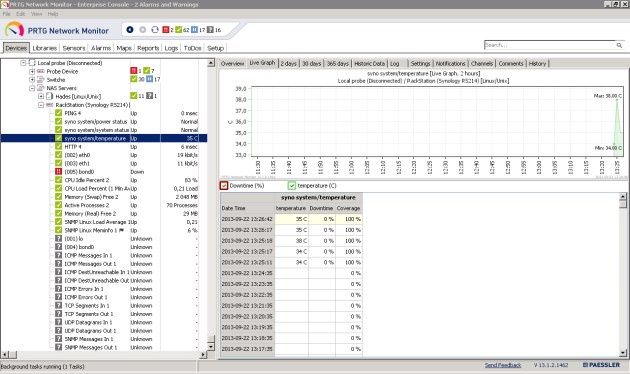
Task: Expand the Switche group node
Action: pyautogui.click(x=32, y=80)
